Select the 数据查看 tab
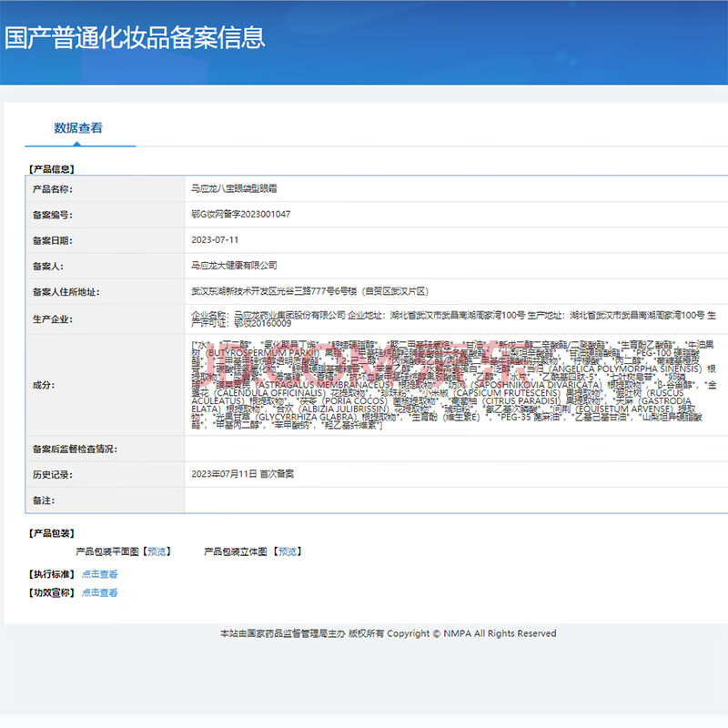This screenshot has height=728, width=728. [78, 128]
